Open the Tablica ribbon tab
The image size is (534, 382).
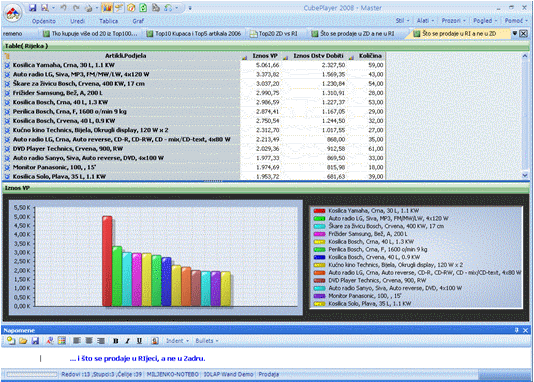pyautogui.click(x=109, y=21)
